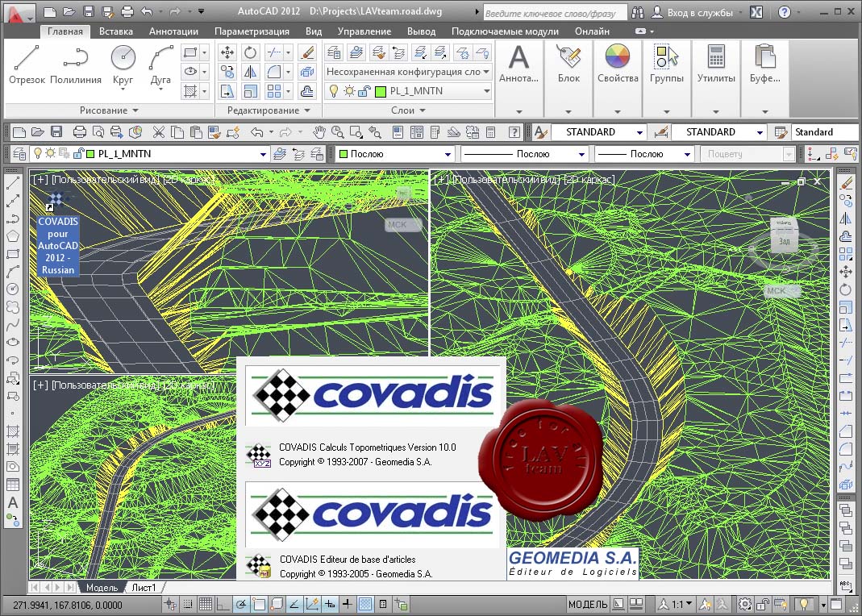Click Вход в службы sign-in button
This screenshot has width=862, height=616.
click(693, 12)
